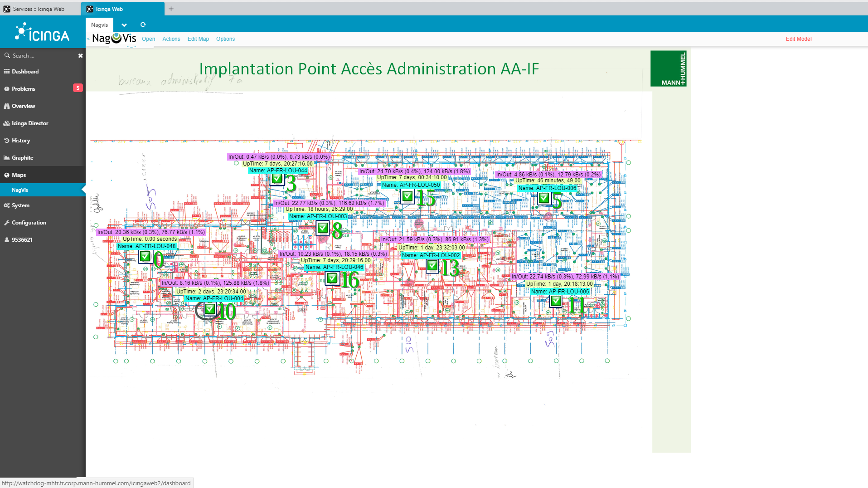Open the NagVis Actions menu
This screenshot has width=868, height=488.
pos(171,39)
